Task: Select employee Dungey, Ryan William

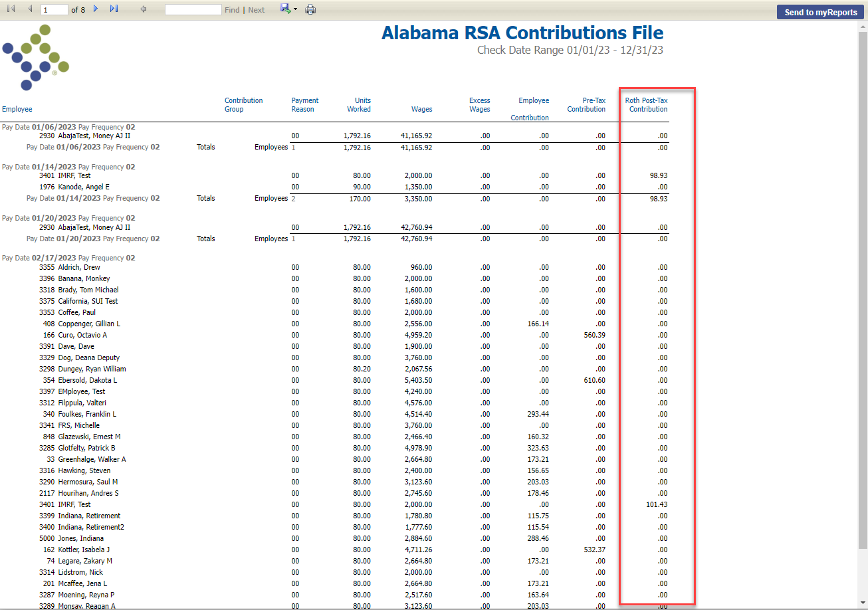Action: pyautogui.click(x=92, y=369)
